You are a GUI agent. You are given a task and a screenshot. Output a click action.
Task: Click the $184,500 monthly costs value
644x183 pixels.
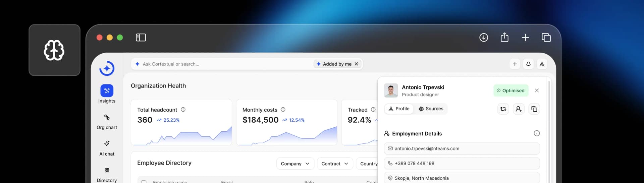261,120
